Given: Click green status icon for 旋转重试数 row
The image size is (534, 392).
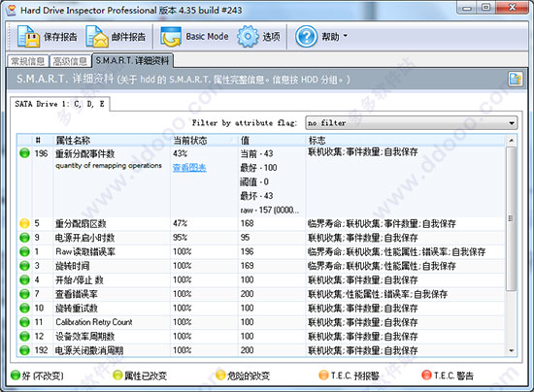Looking at the screenshot, I should 24,308.
